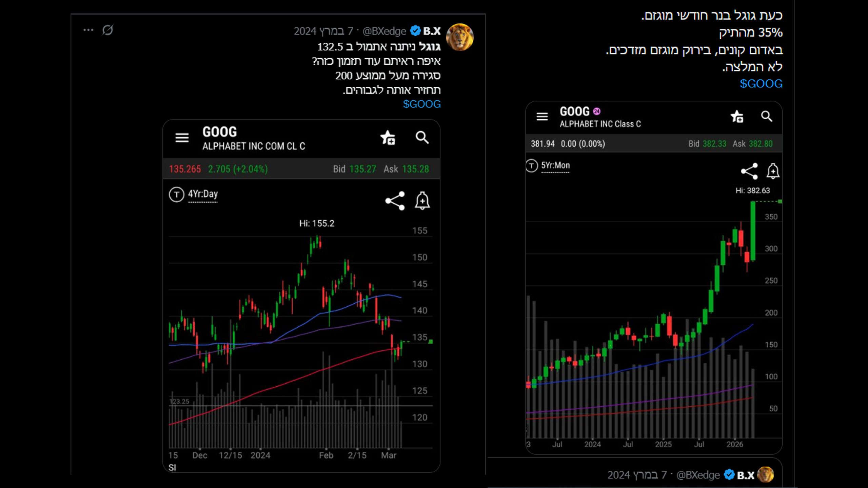868x488 pixels.
Task: Click Bid 382.33 price
Action: coord(707,144)
